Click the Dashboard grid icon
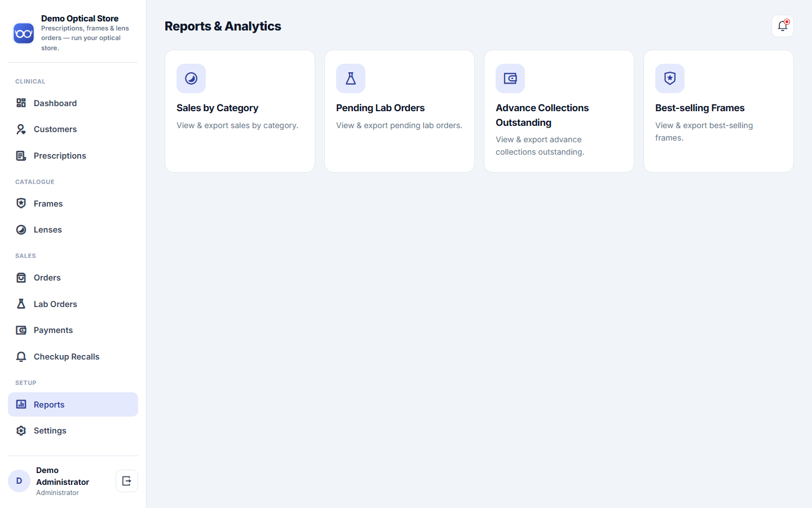 click(x=21, y=103)
